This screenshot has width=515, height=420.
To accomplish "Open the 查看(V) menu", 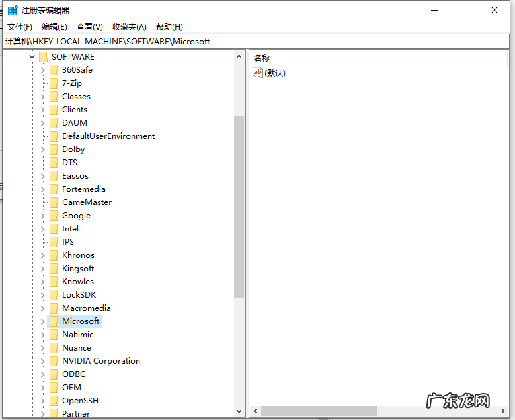I will point(90,27).
